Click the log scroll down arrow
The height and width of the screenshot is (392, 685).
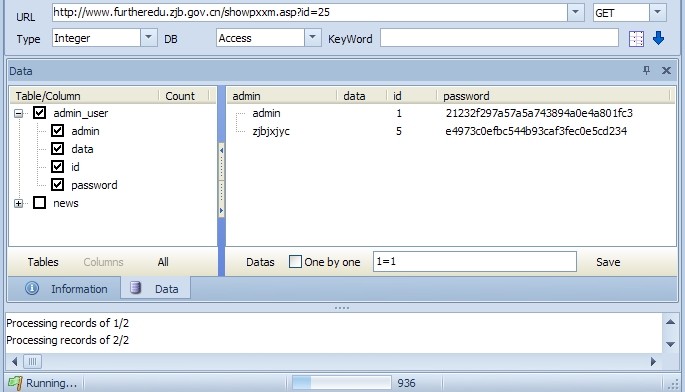671,344
